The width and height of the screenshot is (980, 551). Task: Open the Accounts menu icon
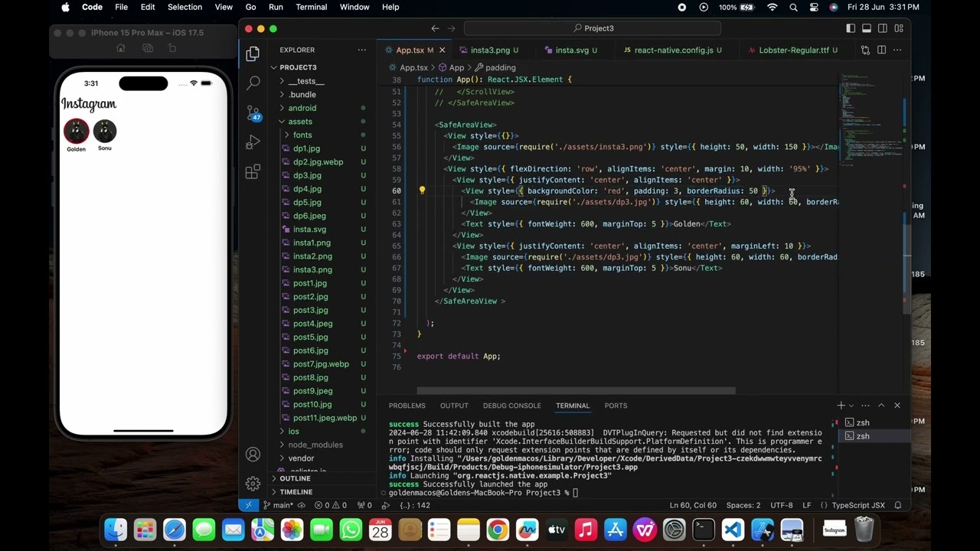[x=253, y=455]
